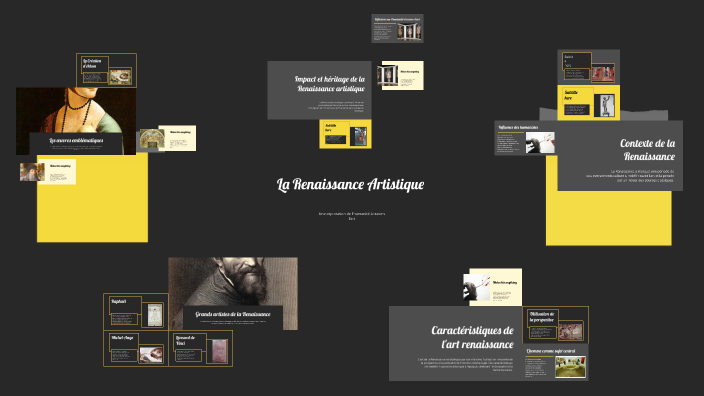Viewport: 704px width, 396px height.
Task: Select the large yellow square below Contexte de la Renaissance
Action: pos(608,218)
